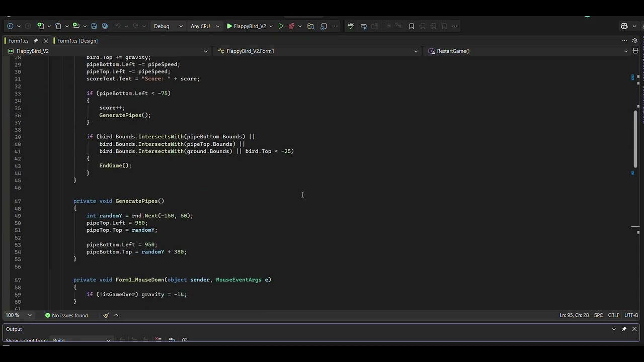Image resolution: width=644 pixels, height=362 pixels.
Task: Click the Ln: 95, Ch: 28 position indicator
Action: point(574,315)
